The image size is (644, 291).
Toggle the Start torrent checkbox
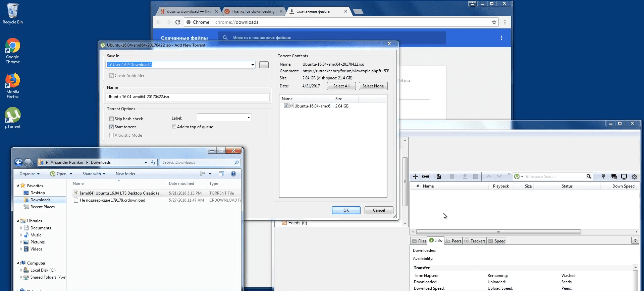111,127
